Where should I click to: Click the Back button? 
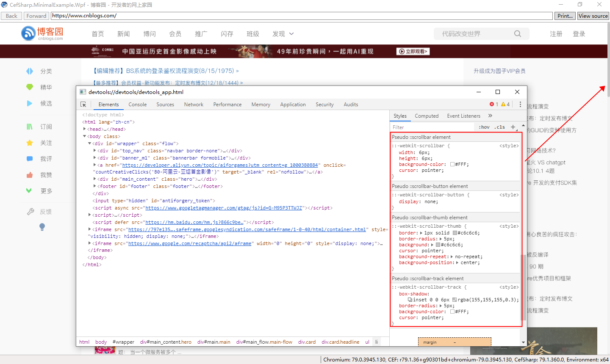click(x=11, y=16)
